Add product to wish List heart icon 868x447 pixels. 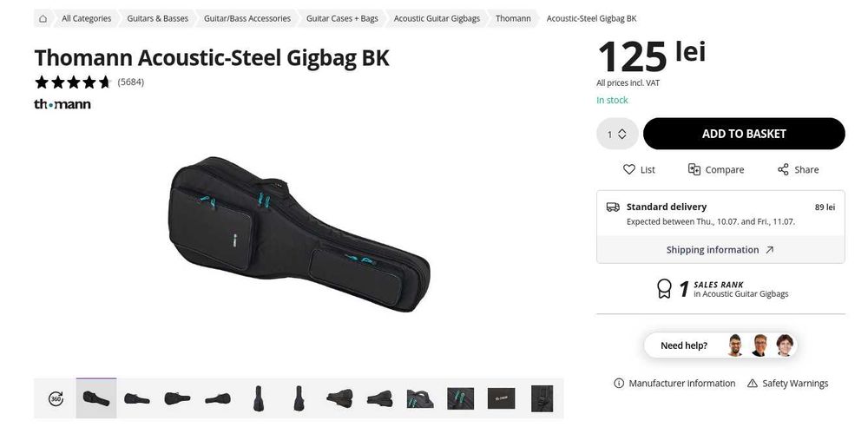(x=628, y=169)
